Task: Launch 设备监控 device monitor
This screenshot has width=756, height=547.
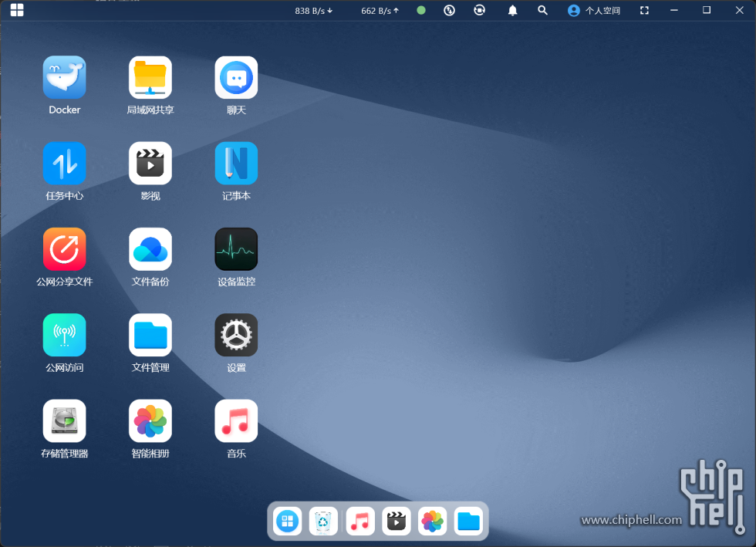Action: (236, 249)
